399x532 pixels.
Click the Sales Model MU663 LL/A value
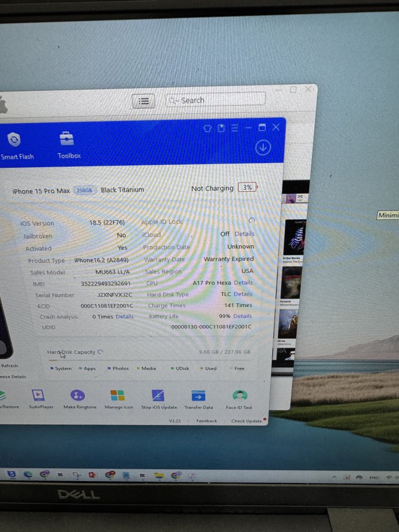pos(112,272)
